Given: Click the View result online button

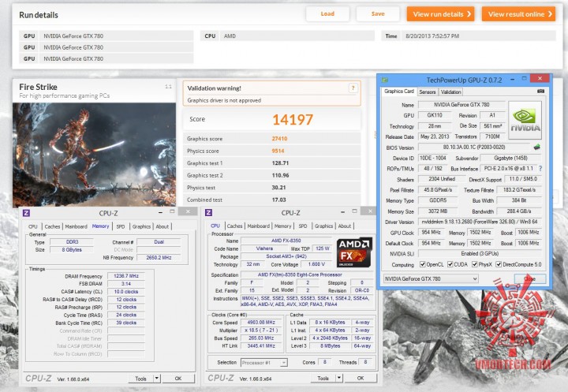Looking at the screenshot, I should pos(518,14).
